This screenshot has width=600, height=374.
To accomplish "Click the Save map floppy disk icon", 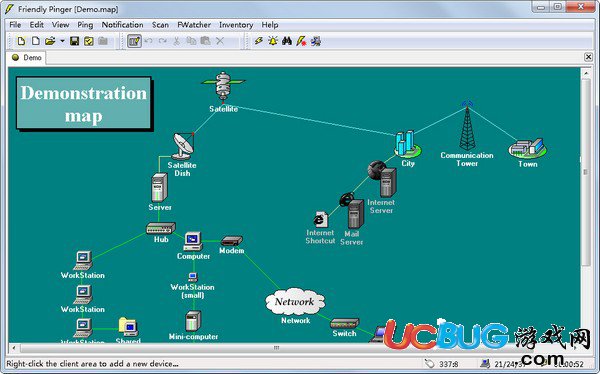I will pos(75,41).
